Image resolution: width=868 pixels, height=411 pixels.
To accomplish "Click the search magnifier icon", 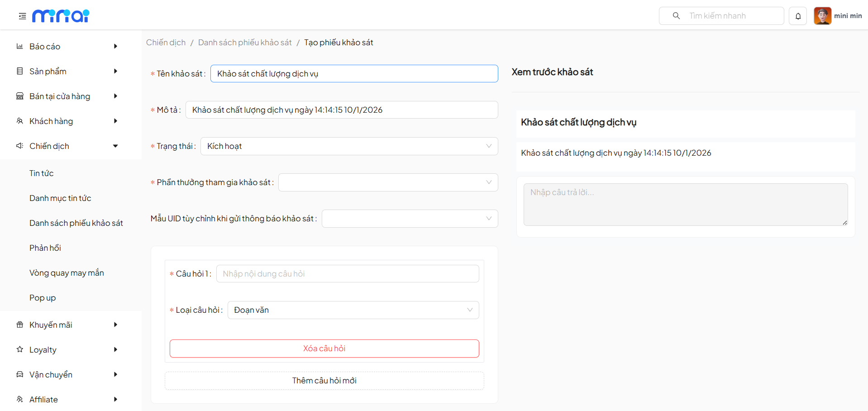I will click(x=676, y=16).
